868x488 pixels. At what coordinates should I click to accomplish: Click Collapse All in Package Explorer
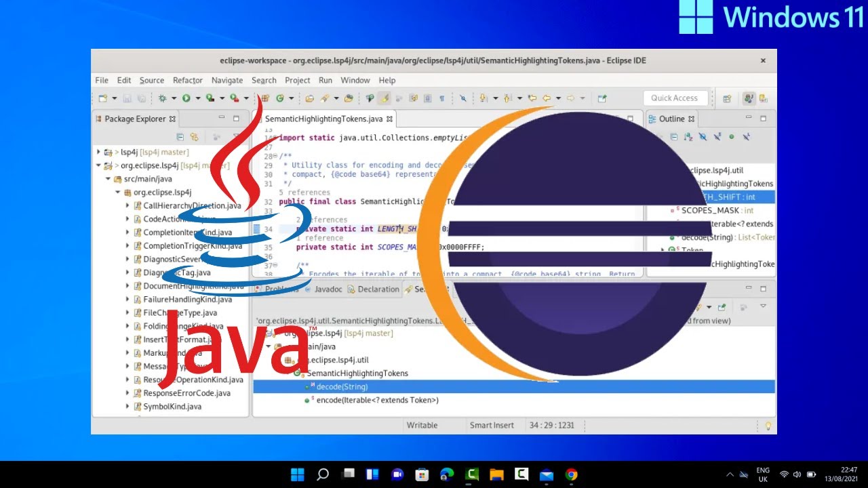(x=180, y=137)
